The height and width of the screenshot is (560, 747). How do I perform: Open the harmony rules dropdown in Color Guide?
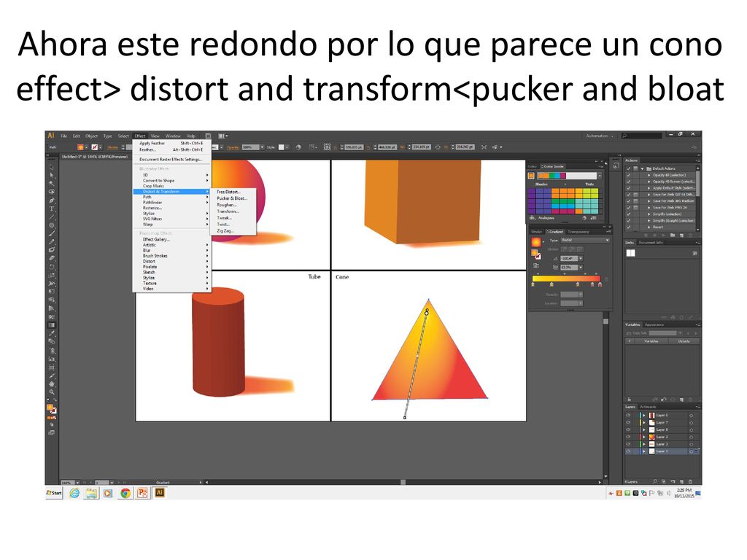click(x=600, y=176)
